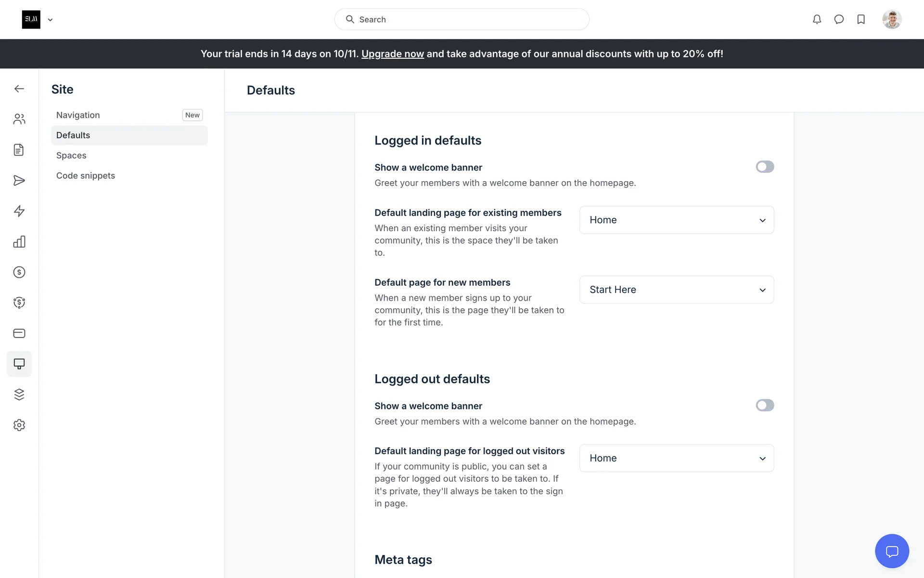The image size is (924, 578).
Task: Toggle logged out welcome banner switch
Action: coord(764,405)
